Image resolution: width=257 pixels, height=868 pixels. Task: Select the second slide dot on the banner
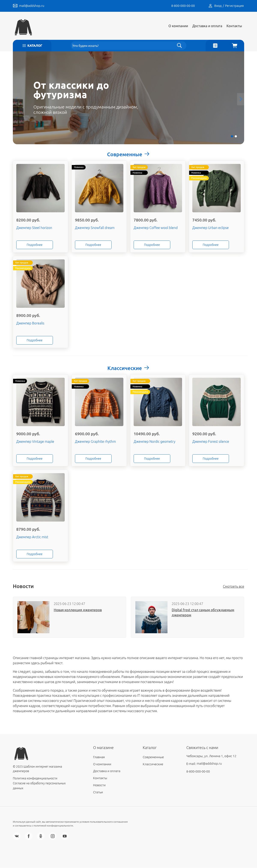(236, 136)
